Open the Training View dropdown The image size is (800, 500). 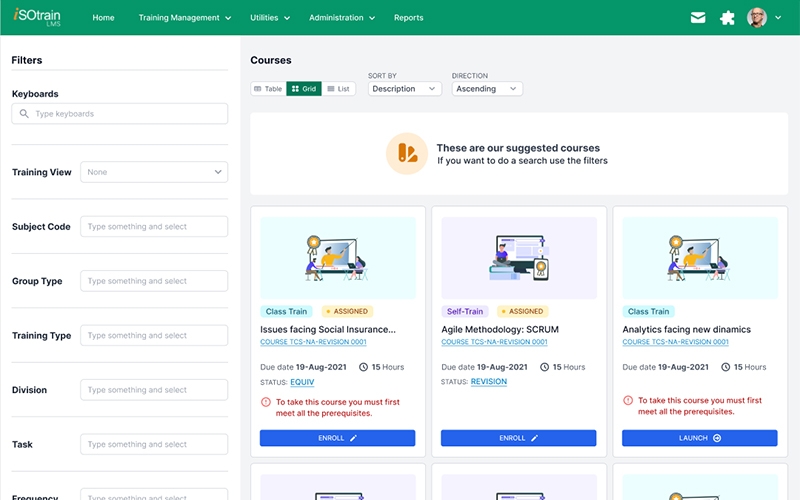(154, 172)
